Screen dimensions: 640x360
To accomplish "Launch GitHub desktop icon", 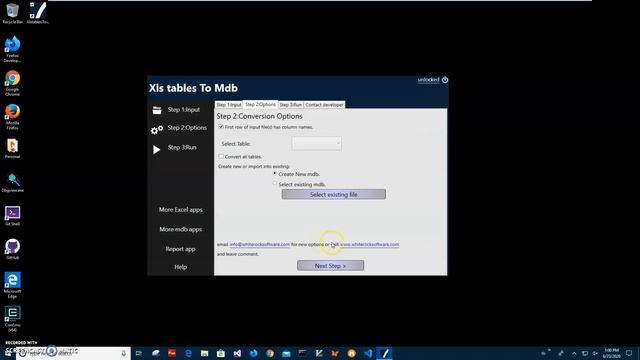I will pos(12,249).
